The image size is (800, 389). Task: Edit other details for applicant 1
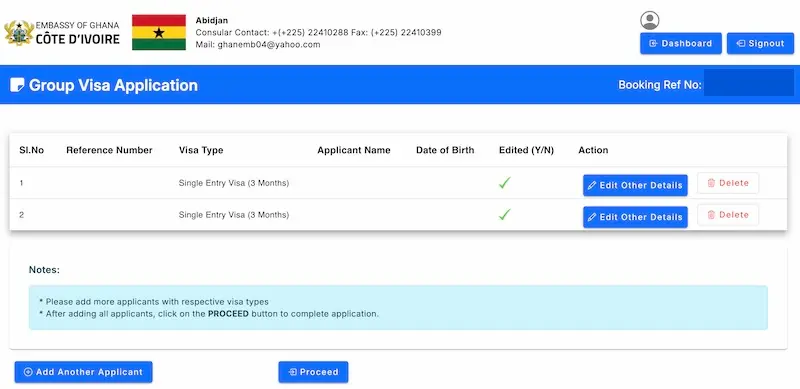click(635, 185)
